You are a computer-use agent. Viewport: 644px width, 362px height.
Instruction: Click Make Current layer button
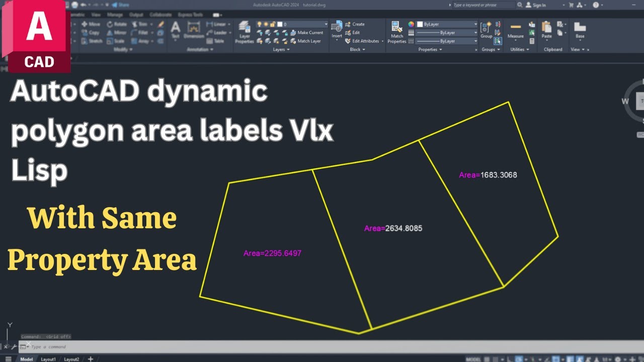306,33
